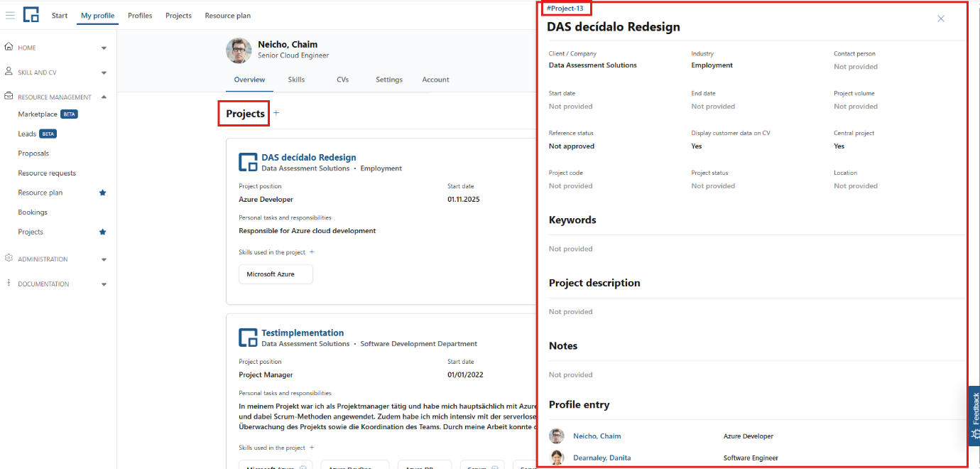Open Marketplace in the sidebar
980x469 pixels.
(38, 114)
